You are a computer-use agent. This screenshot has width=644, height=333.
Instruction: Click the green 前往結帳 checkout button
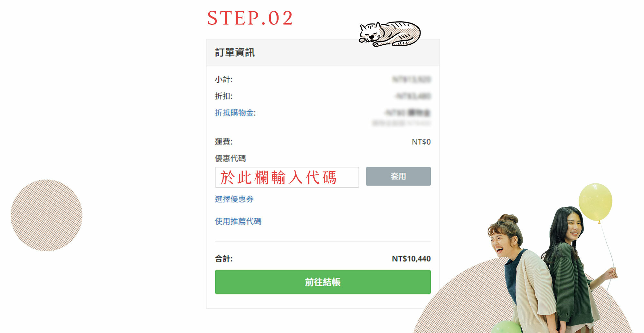(323, 282)
